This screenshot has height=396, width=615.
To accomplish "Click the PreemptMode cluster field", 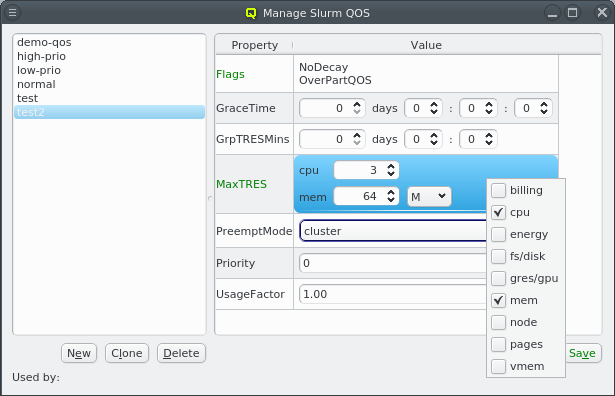I will pos(393,231).
